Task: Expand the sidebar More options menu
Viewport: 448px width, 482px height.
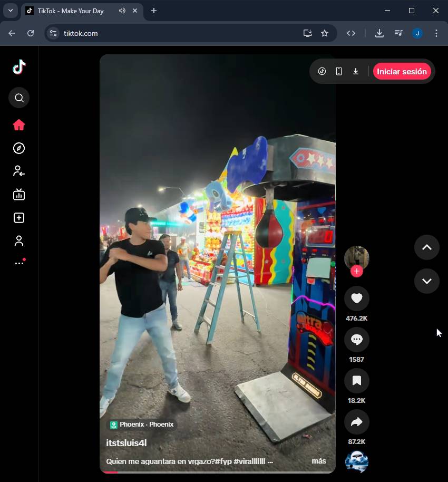Action: 19,263
